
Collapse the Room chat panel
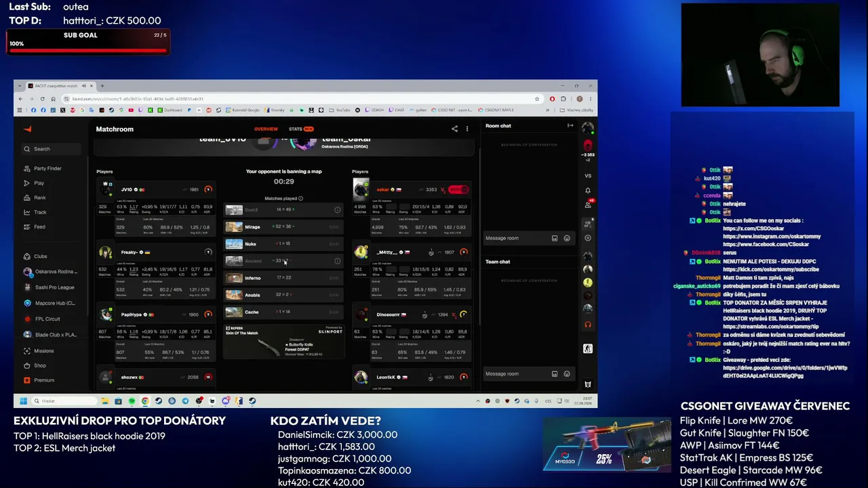(x=570, y=125)
